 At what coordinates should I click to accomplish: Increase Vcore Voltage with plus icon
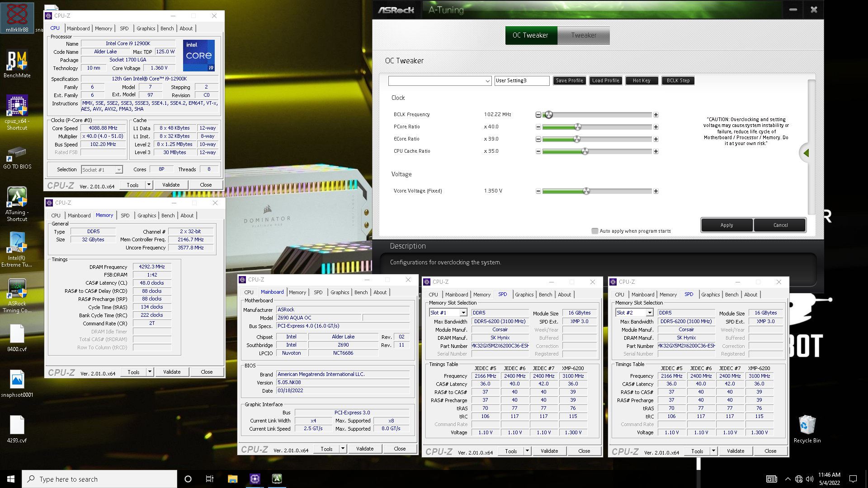[656, 191]
